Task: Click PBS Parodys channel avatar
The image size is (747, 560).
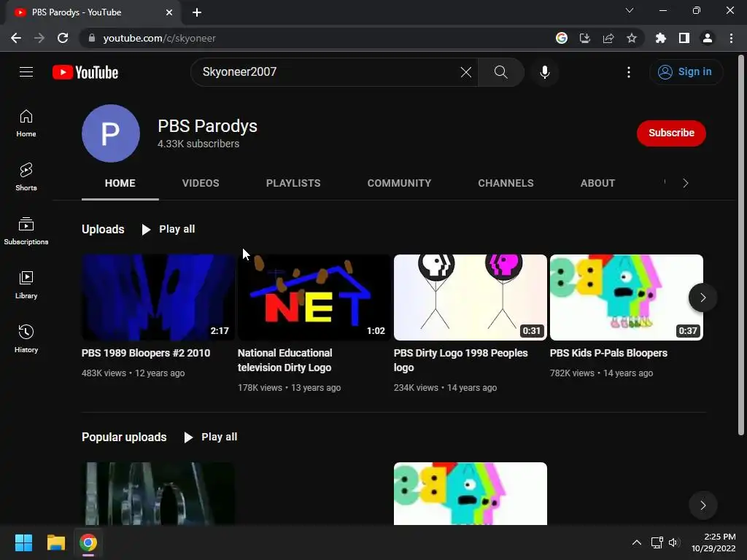Action: pos(111,133)
